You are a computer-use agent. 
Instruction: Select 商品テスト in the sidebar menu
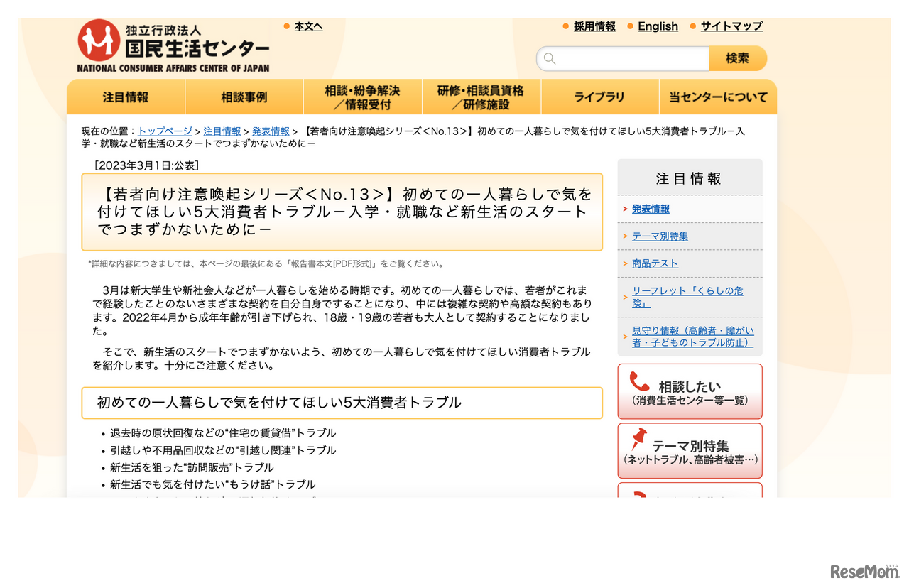(x=655, y=263)
